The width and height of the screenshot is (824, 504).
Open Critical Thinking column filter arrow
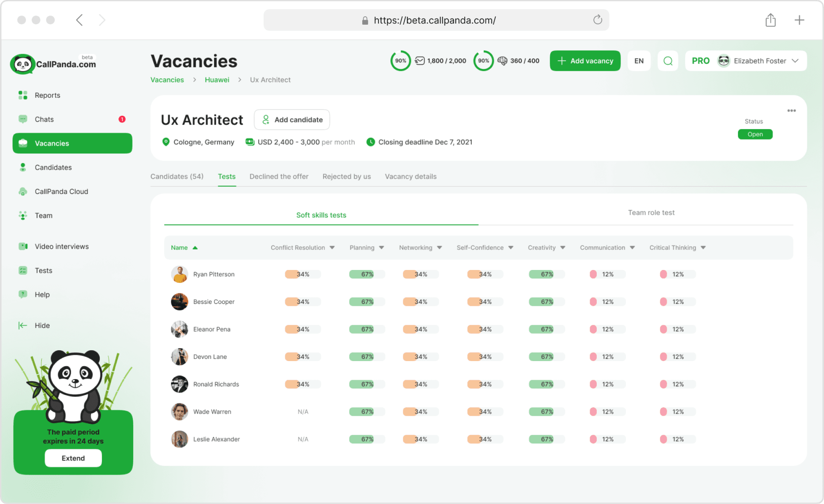point(703,248)
